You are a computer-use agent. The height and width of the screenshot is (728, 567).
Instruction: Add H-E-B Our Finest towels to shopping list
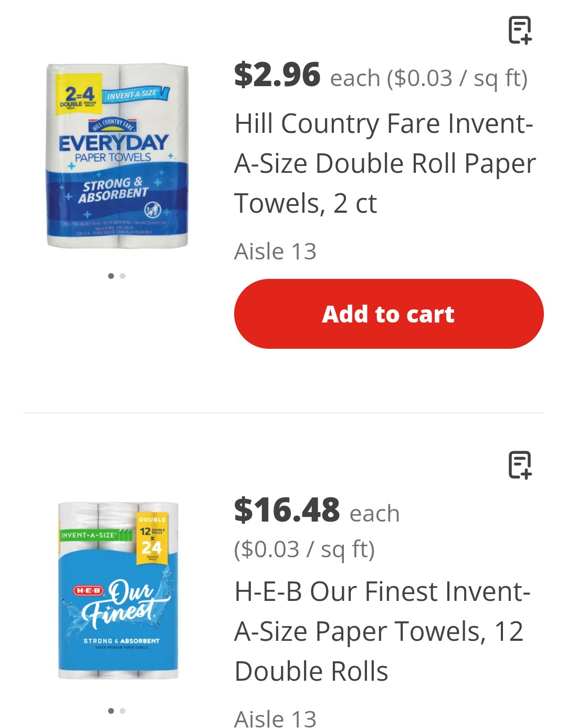[520, 465]
